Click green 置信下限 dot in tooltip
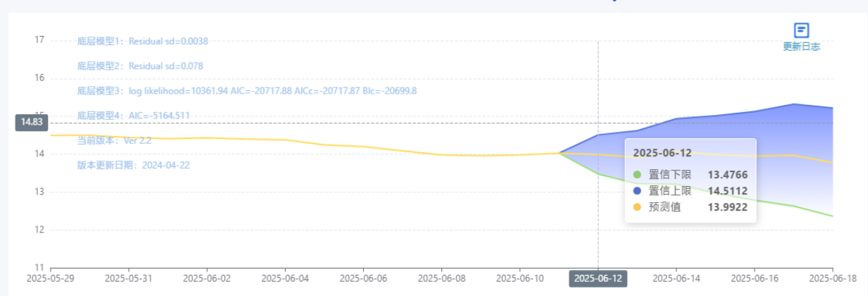Viewport: 868px width, 296px height. (x=638, y=175)
